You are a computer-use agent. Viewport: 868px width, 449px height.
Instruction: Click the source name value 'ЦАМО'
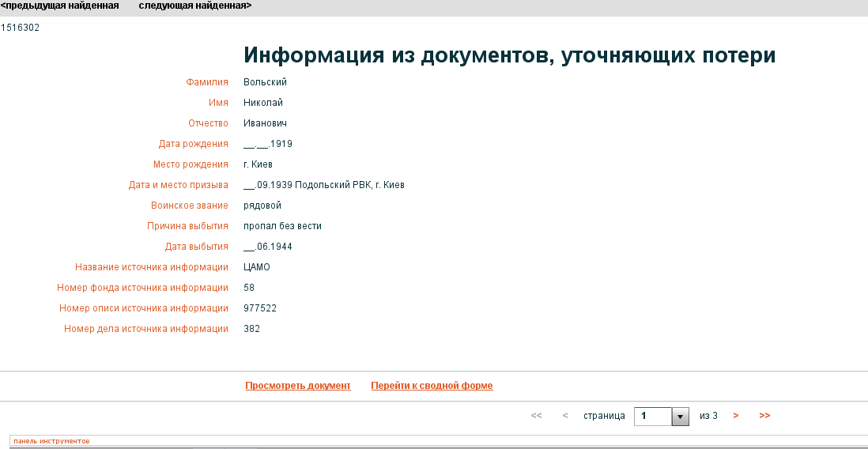(257, 267)
